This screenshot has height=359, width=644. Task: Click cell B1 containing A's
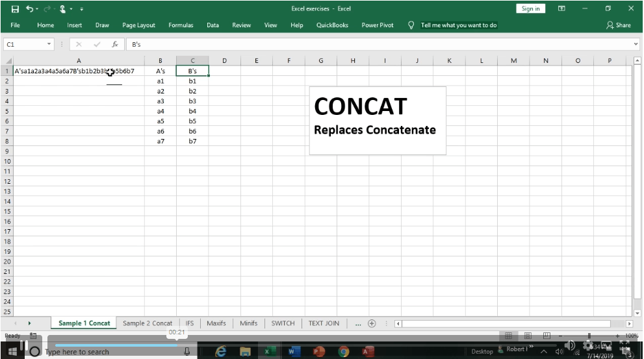tap(161, 71)
